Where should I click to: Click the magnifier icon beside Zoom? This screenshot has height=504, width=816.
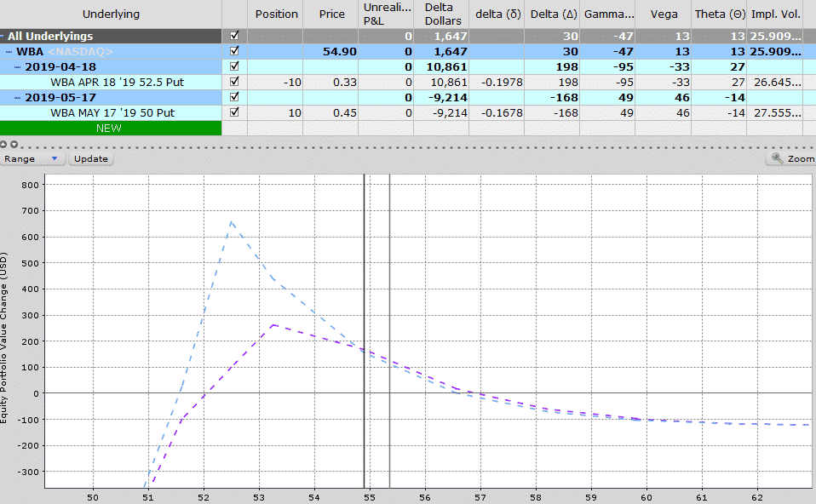(x=777, y=158)
